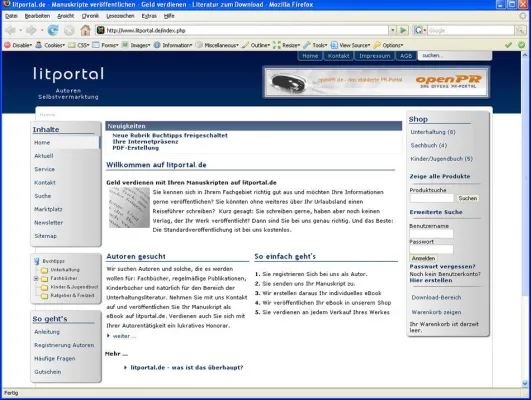Click the browser back arrow
Image resolution: width=531 pixels, height=400 pixels.
point(10,30)
